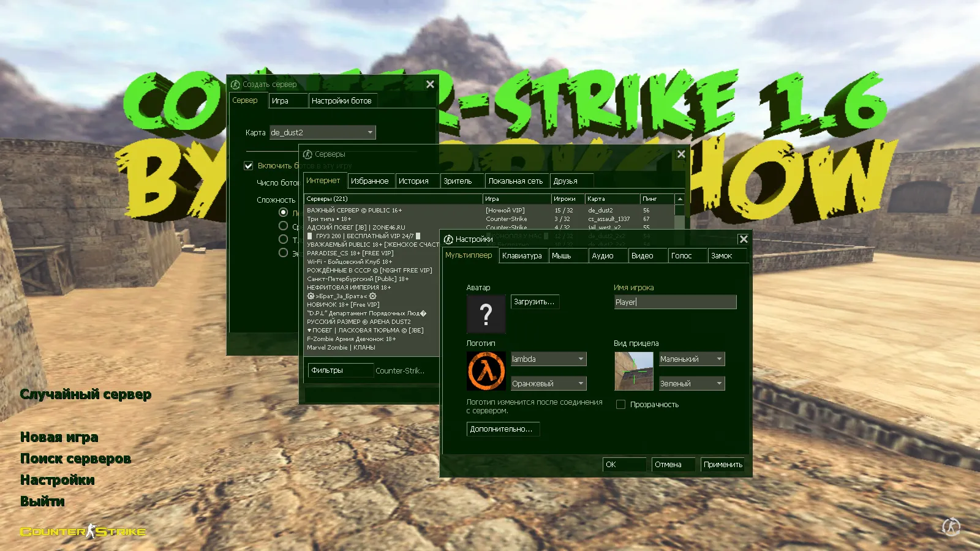Click the lambda logo preview image
Viewport: 980px width, 551px height.
[x=486, y=370]
